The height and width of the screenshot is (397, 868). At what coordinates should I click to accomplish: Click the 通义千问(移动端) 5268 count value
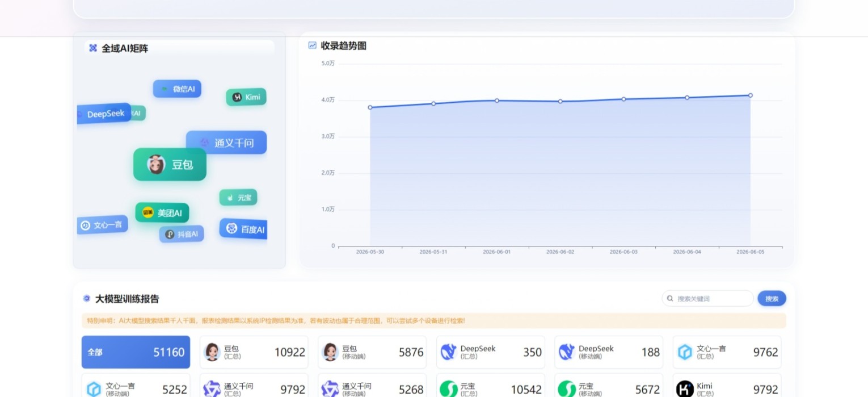411,390
